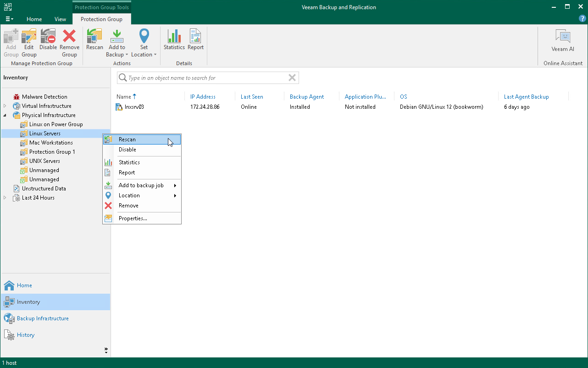Open the Set Location dropdown
This screenshot has width=588, height=368.
(x=144, y=50)
